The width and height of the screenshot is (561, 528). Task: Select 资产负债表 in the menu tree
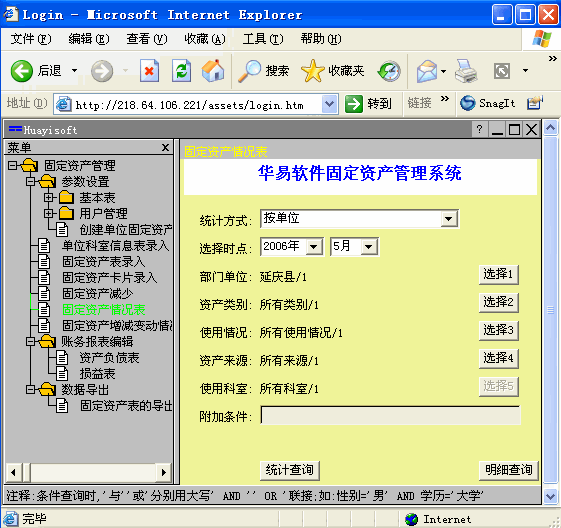point(109,357)
